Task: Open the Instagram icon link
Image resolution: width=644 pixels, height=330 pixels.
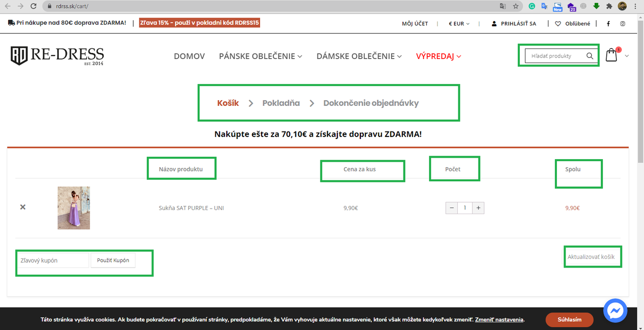Action: click(622, 24)
